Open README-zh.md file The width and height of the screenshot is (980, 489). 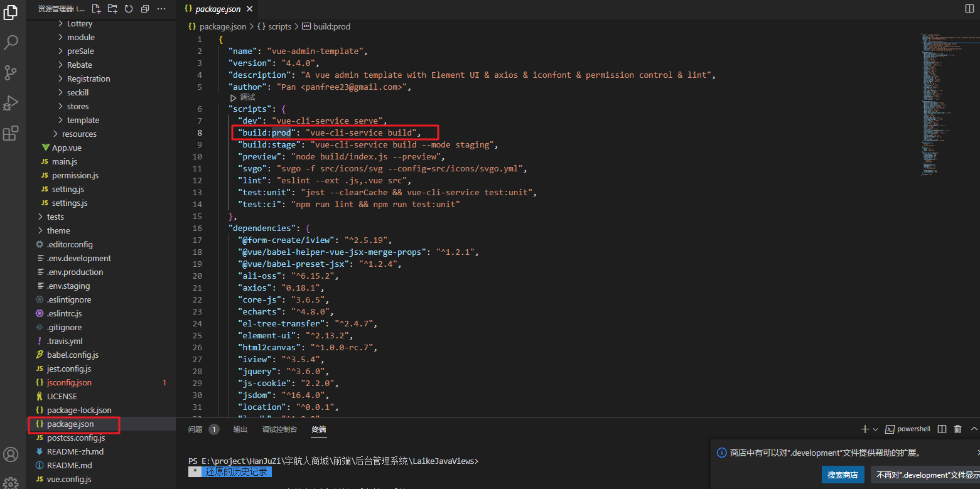coord(75,451)
